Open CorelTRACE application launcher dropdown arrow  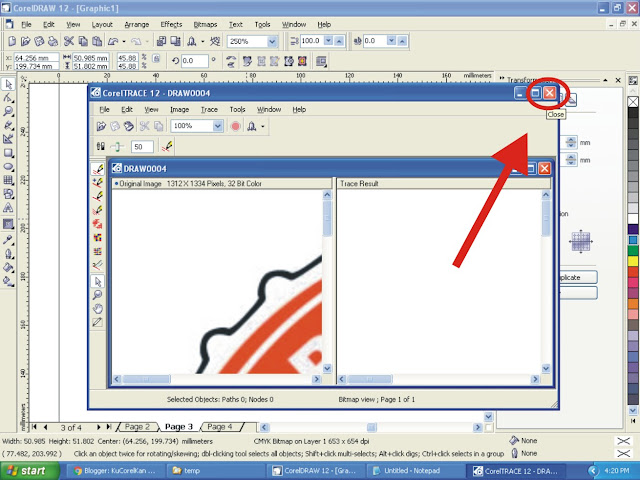click(x=262, y=126)
